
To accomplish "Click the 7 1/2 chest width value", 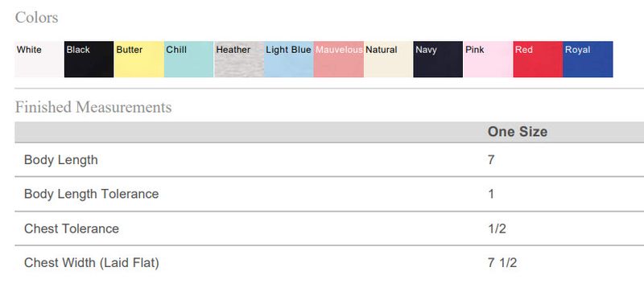I will coord(502,263).
